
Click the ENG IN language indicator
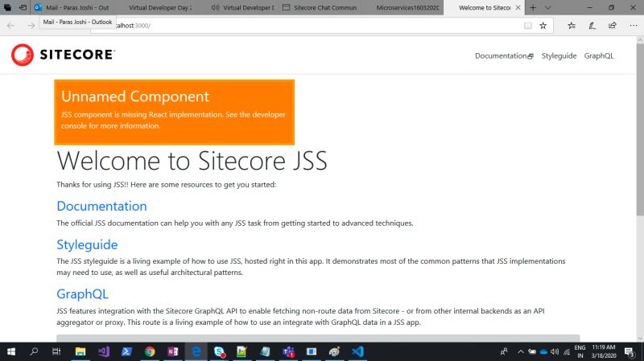580,351
